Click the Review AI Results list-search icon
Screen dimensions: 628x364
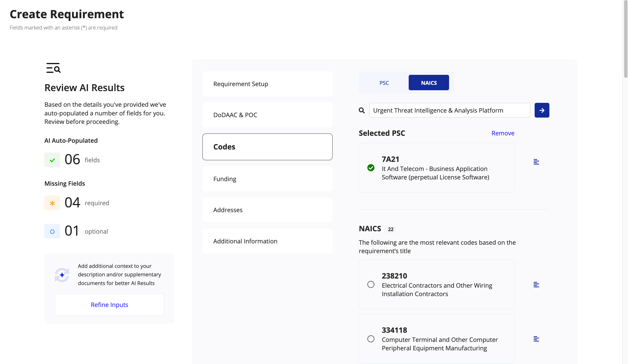(53, 68)
